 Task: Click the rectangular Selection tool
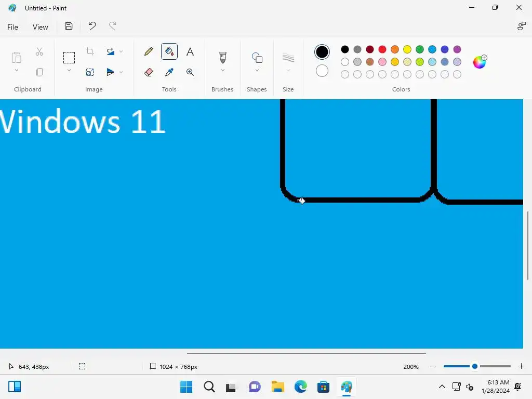point(69,58)
